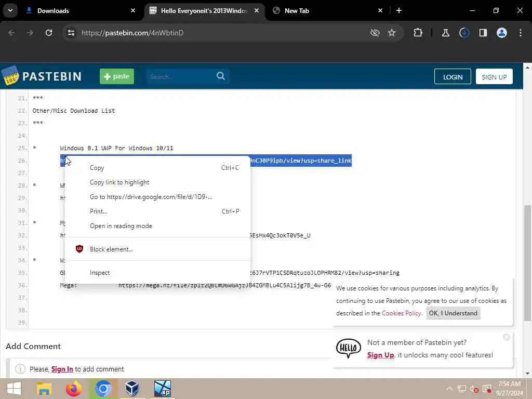Choose Go to drive.google.com link
532x399 pixels.
coord(157,197)
